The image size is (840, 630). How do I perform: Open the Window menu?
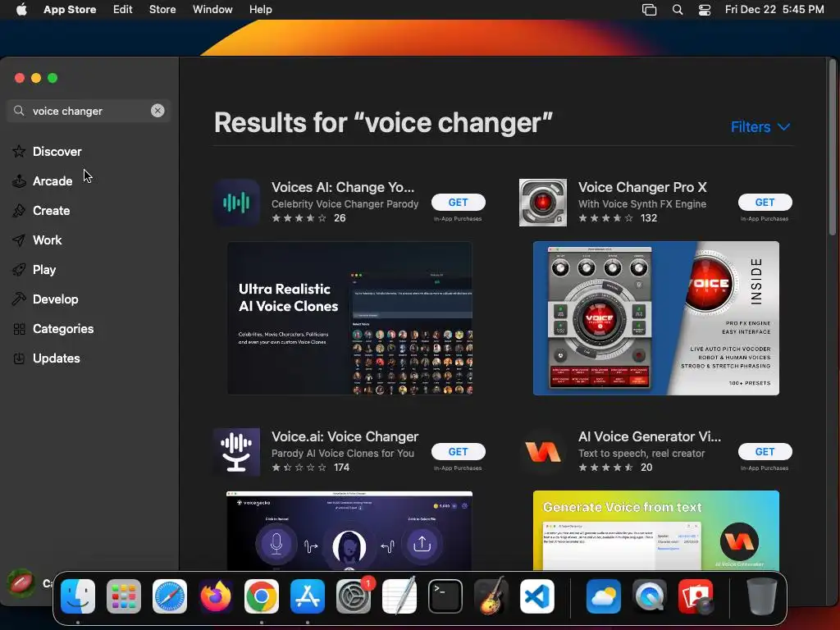(x=212, y=9)
